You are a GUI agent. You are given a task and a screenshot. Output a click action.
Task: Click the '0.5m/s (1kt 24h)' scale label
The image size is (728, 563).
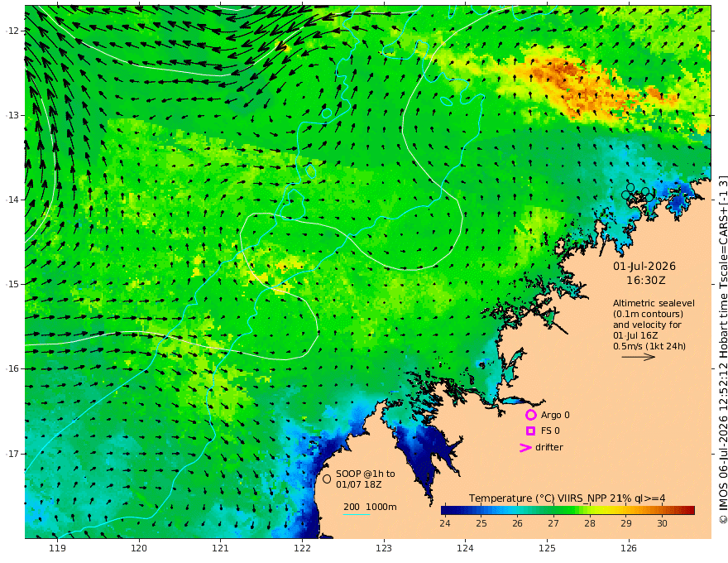tap(649, 346)
